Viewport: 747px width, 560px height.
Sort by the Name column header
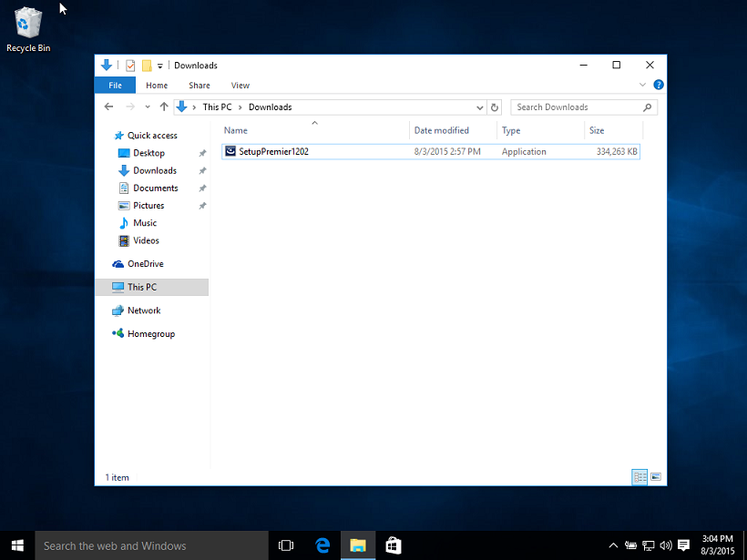point(315,130)
